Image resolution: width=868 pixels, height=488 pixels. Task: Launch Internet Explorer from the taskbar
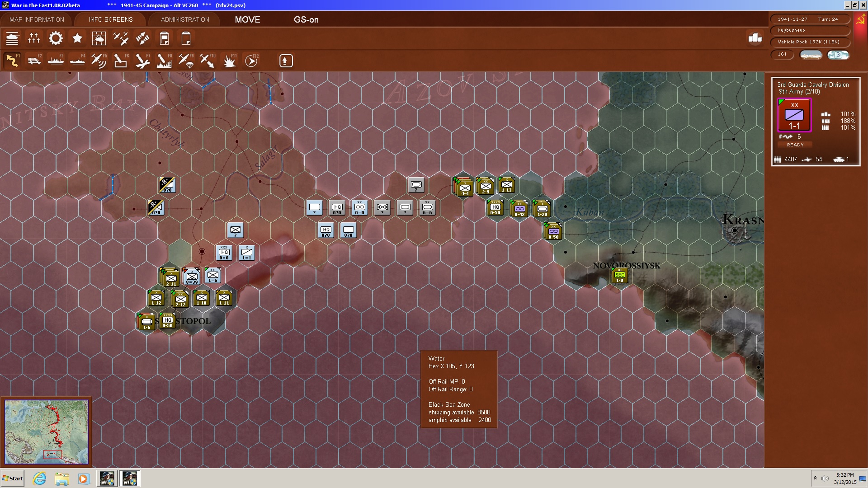point(40,479)
